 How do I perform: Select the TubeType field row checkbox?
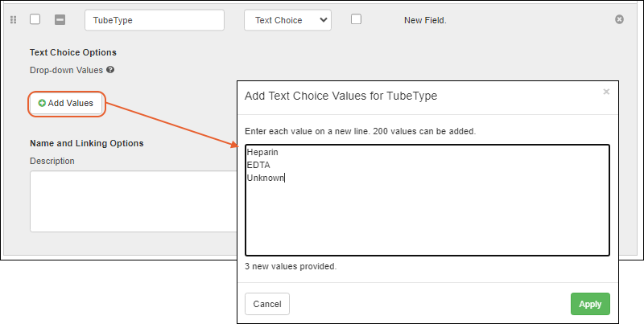pos(35,20)
